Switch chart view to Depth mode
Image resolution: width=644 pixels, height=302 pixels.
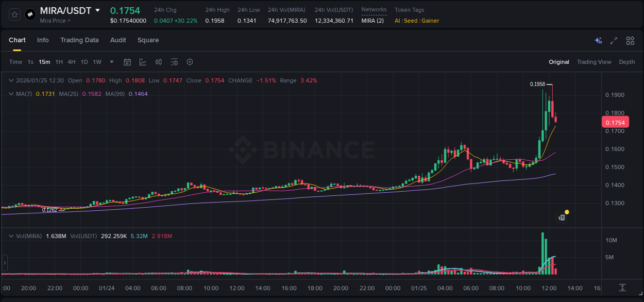click(x=626, y=62)
